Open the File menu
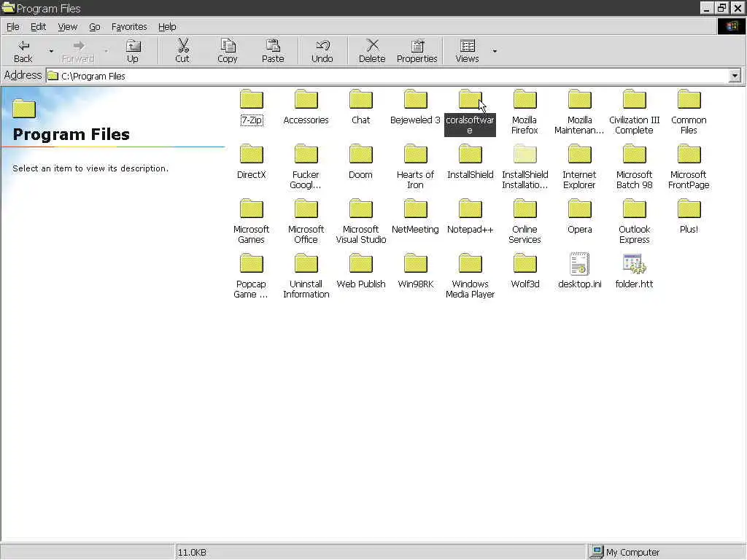747x560 pixels. pyautogui.click(x=13, y=27)
